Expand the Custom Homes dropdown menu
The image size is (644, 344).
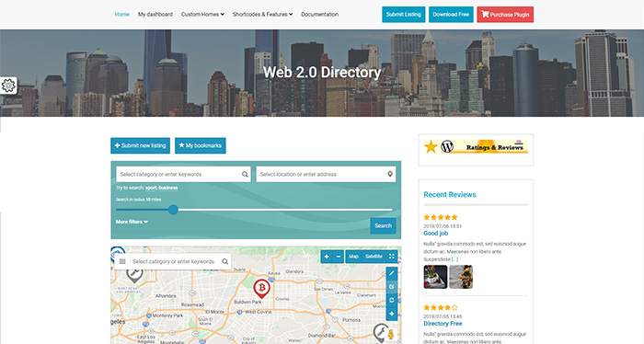coord(202,15)
